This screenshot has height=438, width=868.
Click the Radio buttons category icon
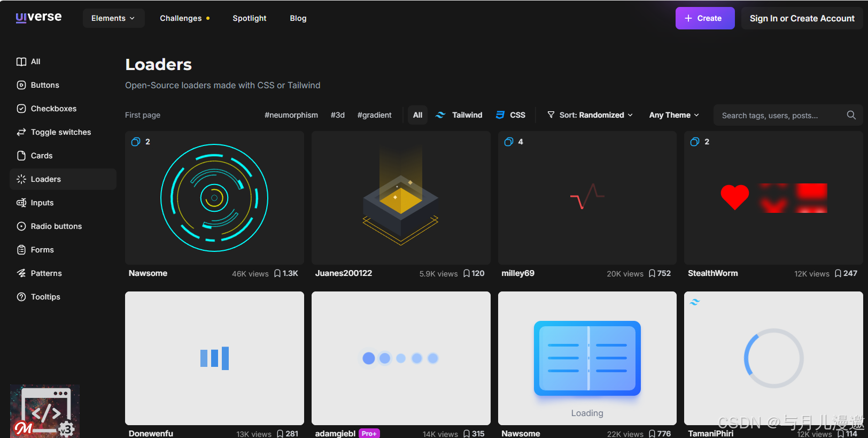[21, 226]
